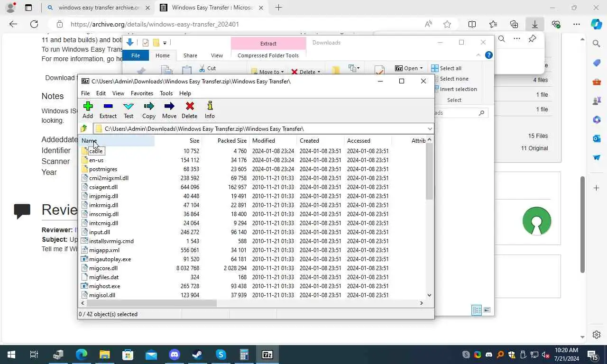Image resolution: width=607 pixels, height=364 pixels.
Task: Run the Test tool in 7-Zip
Action: tap(129, 106)
